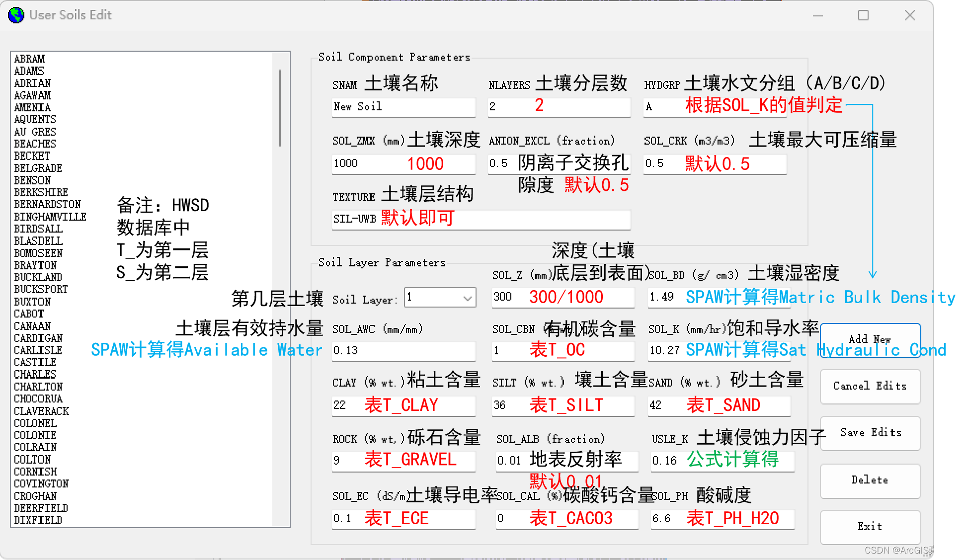This screenshot has height=560, width=966.
Task: Select CARLISLE in the soils list
Action: coord(38,351)
